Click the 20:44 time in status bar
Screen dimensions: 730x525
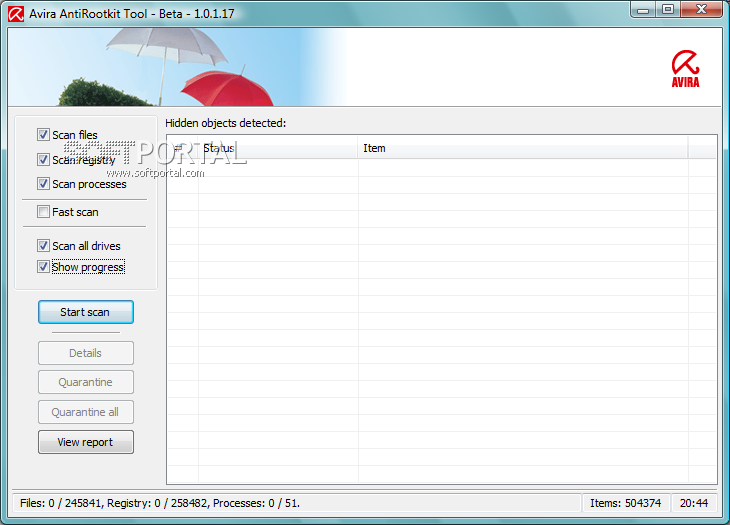[694, 503]
